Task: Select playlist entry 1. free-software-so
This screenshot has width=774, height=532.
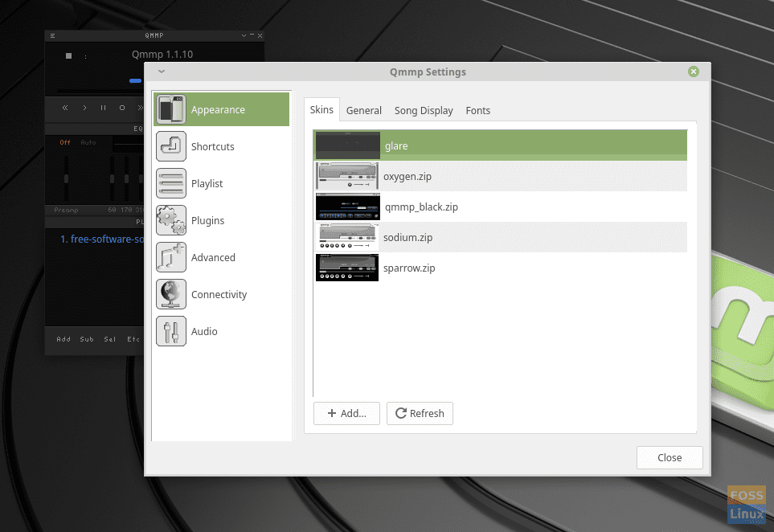Action: 102,239
